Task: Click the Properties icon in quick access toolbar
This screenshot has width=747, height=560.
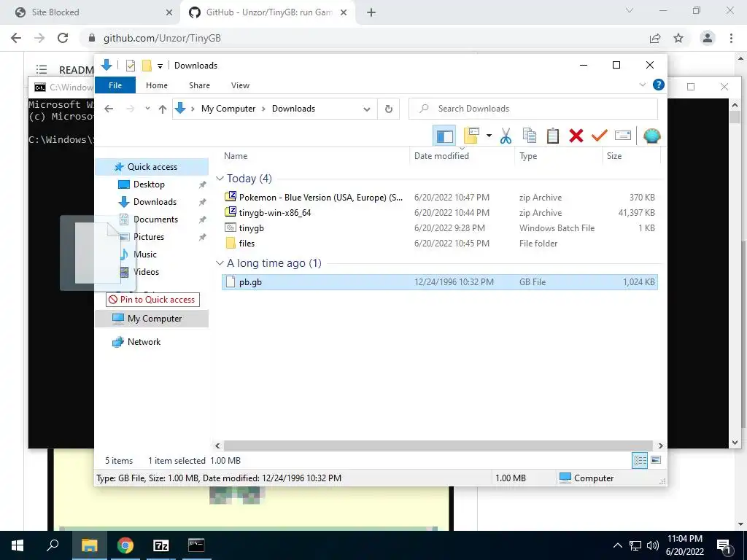Action: [x=130, y=65]
